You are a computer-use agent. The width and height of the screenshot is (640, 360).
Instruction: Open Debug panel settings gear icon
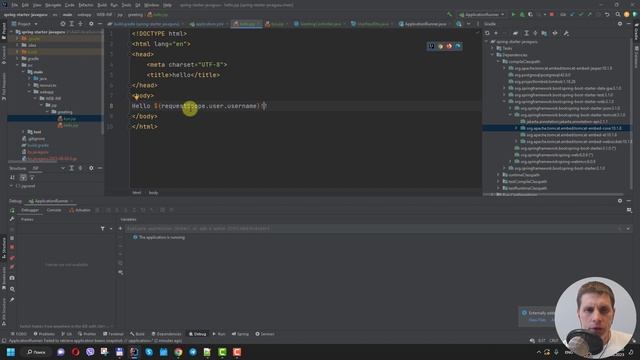coord(620,201)
